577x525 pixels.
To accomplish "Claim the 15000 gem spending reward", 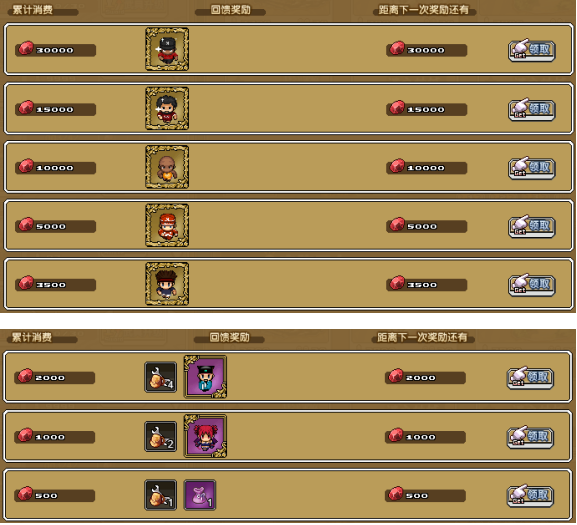I will (x=532, y=109).
